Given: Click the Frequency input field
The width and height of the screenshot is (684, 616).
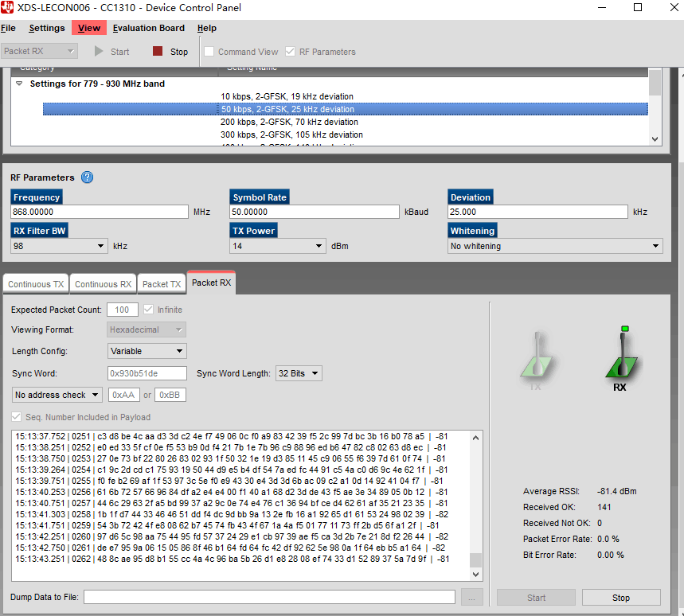Looking at the screenshot, I should (x=100, y=212).
